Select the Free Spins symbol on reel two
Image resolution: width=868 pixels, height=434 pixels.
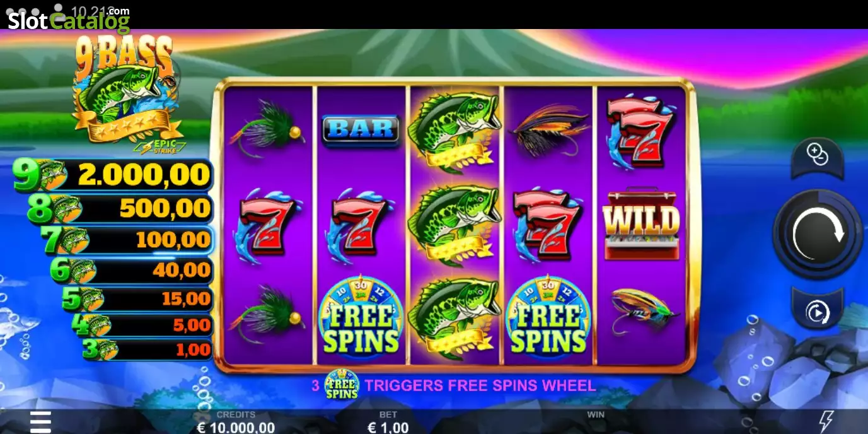(361, 315)
